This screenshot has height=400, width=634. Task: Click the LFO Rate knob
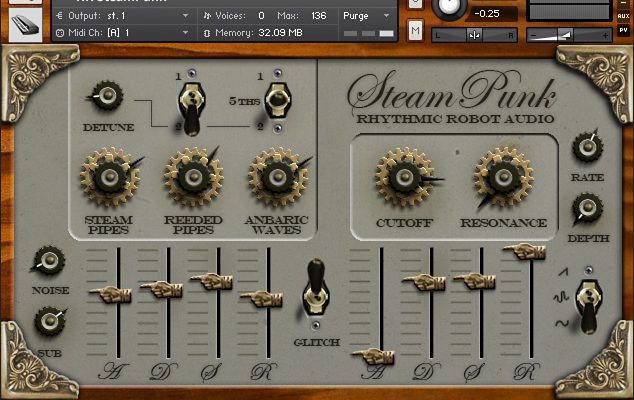point(587,148)
